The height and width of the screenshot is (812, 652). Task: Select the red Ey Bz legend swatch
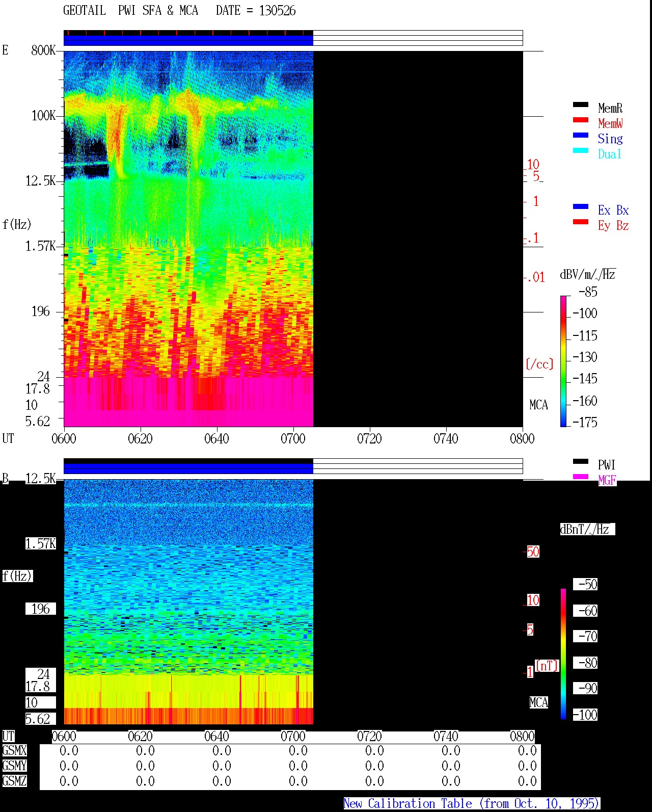tap(581, 222)
